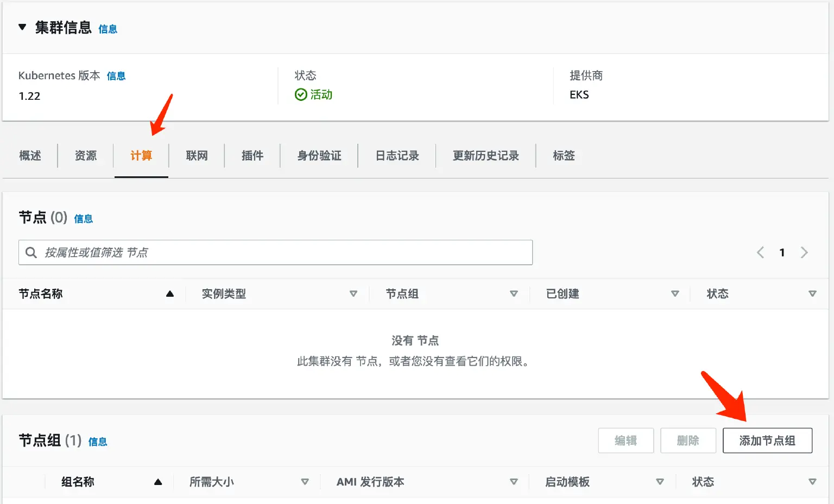Go to next page with right chevron
This screenshot has width=834, height=504.
point(804,252)
